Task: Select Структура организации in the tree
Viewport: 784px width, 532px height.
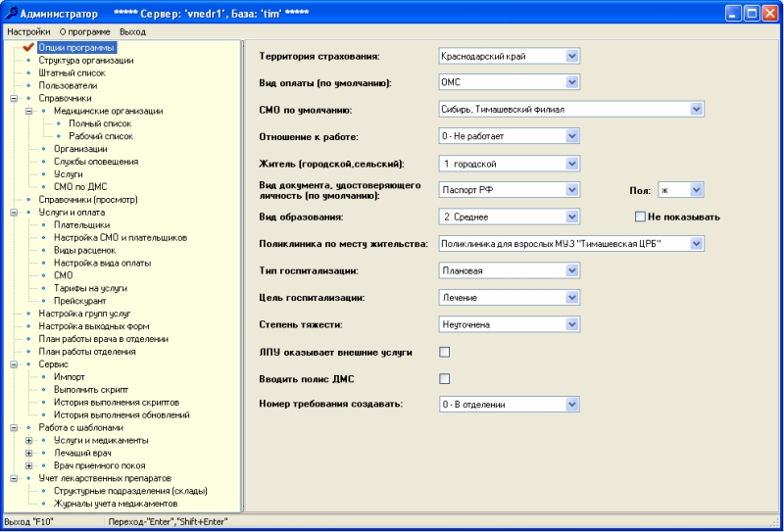Action: click(86, 61)
